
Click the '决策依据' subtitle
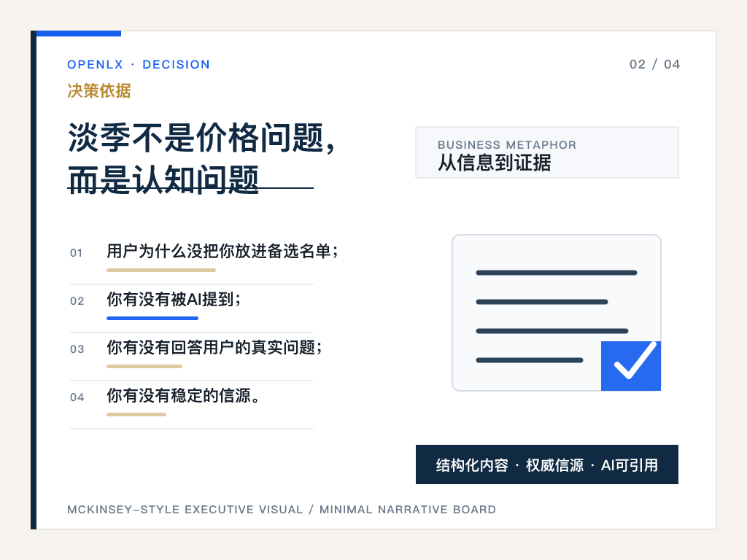99,90
